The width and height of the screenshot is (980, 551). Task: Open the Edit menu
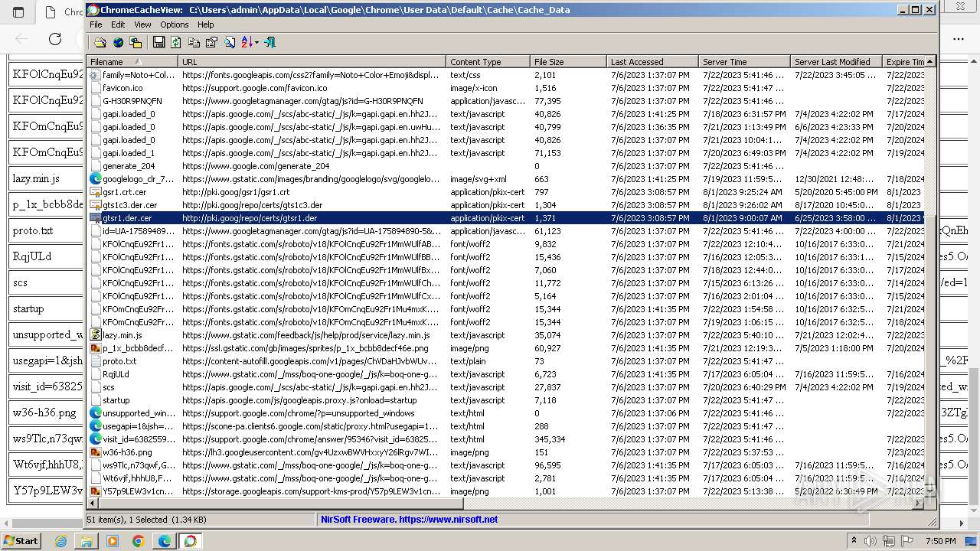[118, 24]
